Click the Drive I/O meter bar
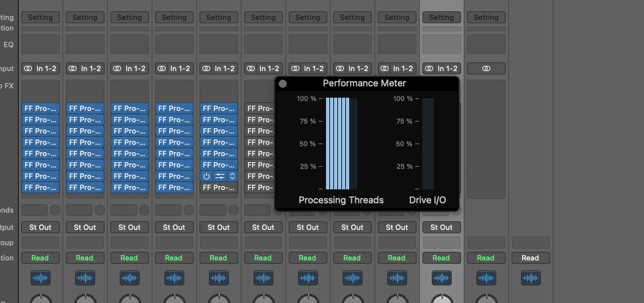Screen dimensions: 644x303 click(428, 144)
